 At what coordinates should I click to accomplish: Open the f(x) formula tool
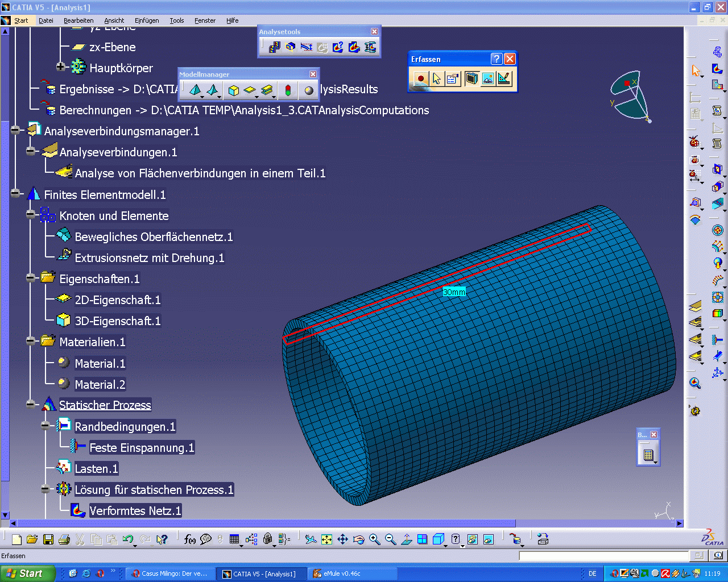pyautogui.click(x=190, y=539)
